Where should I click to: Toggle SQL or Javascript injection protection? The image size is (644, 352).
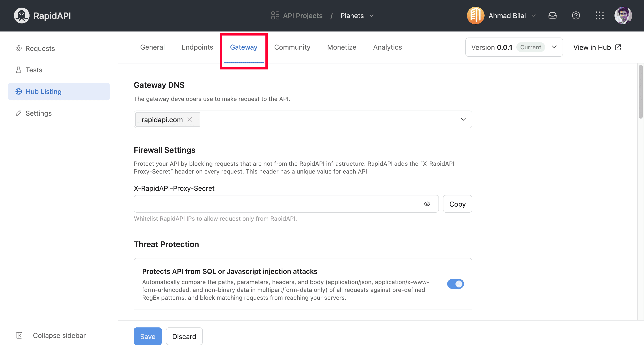(x=455, y=284)
